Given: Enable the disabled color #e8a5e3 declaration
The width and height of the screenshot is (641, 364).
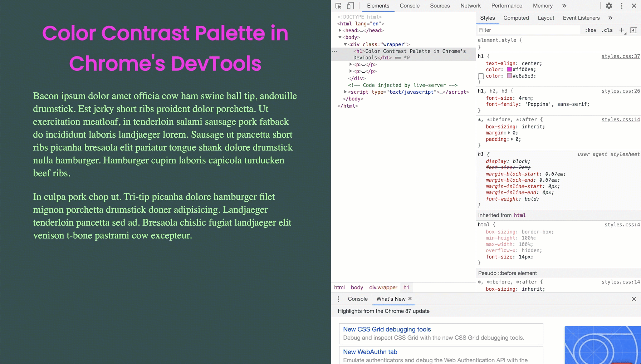Looking at the screenshot, I should (x=481, y=76).
